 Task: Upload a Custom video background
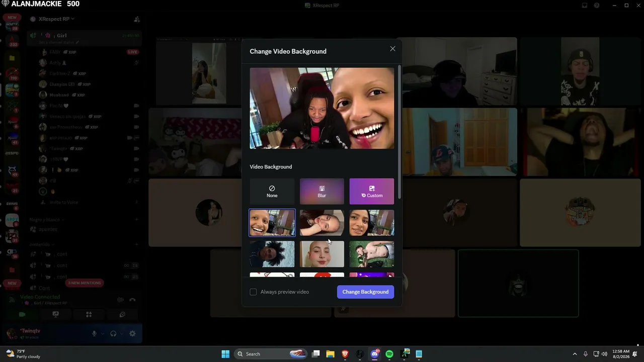[372, 192]
